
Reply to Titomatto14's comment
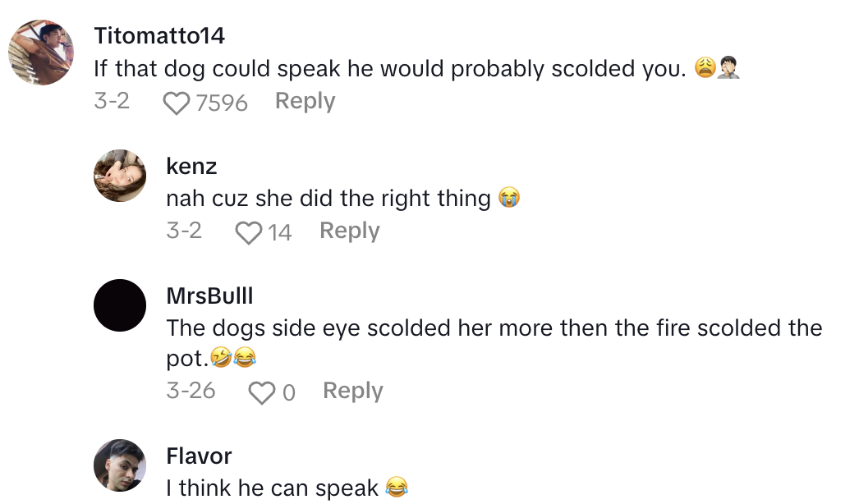(x=305, y=101)
